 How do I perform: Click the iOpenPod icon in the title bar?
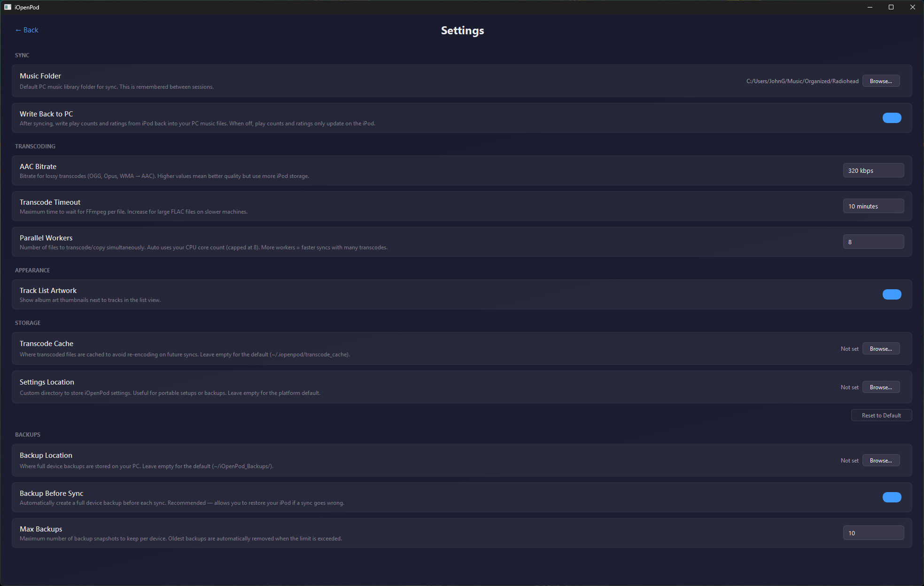pyautogui.click(x=7, y=7)
